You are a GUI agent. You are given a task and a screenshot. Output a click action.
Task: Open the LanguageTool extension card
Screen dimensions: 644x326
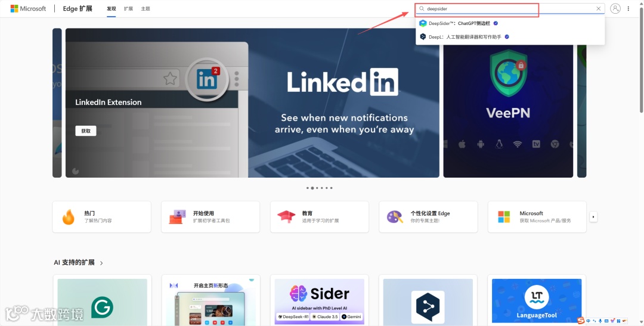tap(537, 300)
